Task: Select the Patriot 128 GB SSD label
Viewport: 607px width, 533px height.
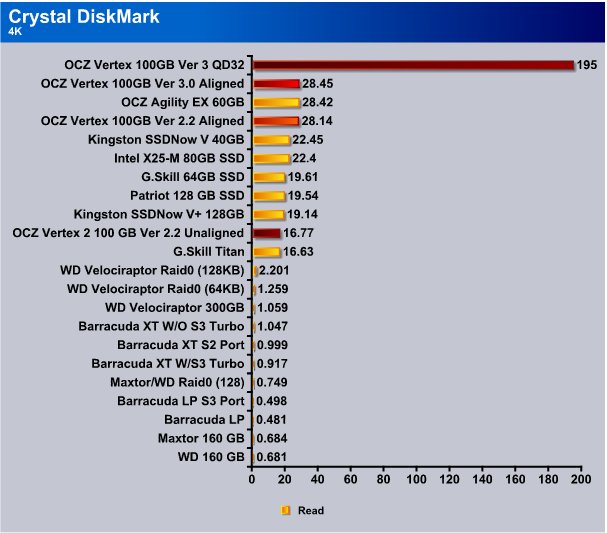Action: pos(187,195)
